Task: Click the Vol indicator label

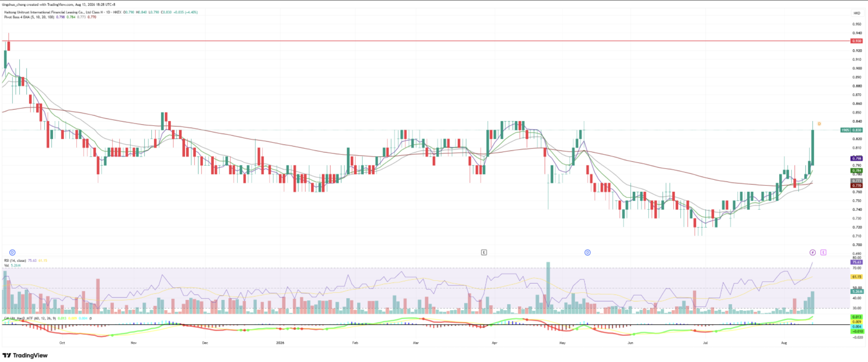Action: [6, 266]
